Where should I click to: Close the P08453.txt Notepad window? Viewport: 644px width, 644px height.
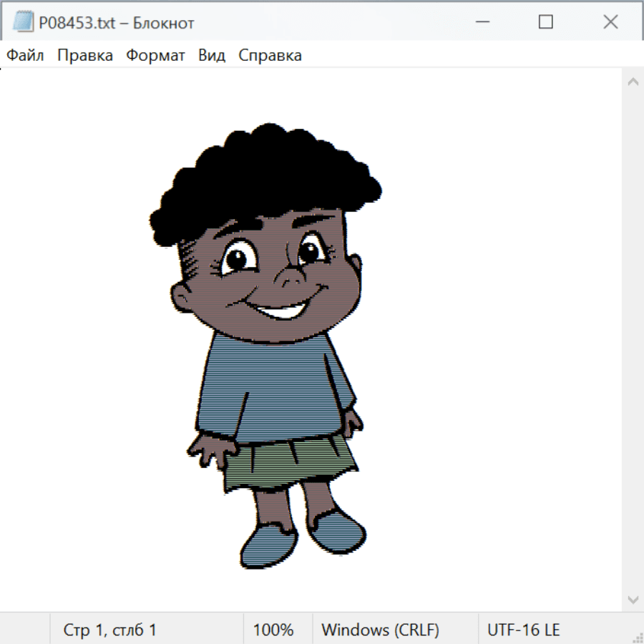(610, 22)
